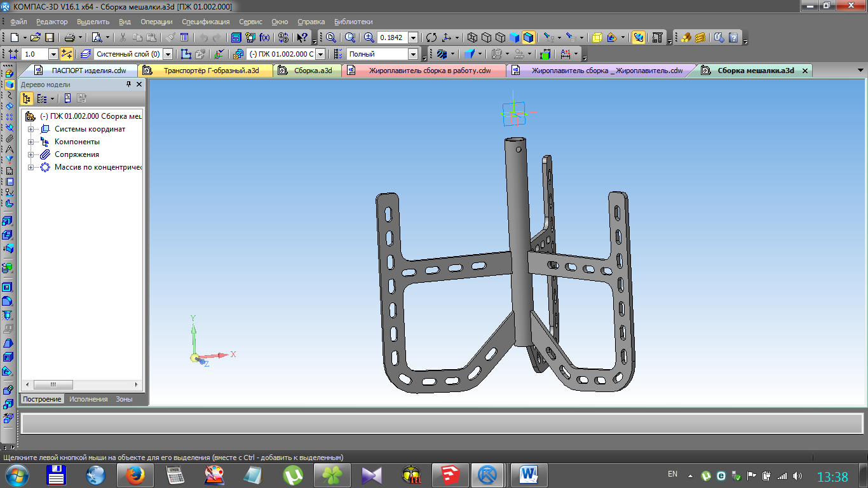Click the Properties brush icon
This screenshot has height=488, width=868.
tap(170, 37)
